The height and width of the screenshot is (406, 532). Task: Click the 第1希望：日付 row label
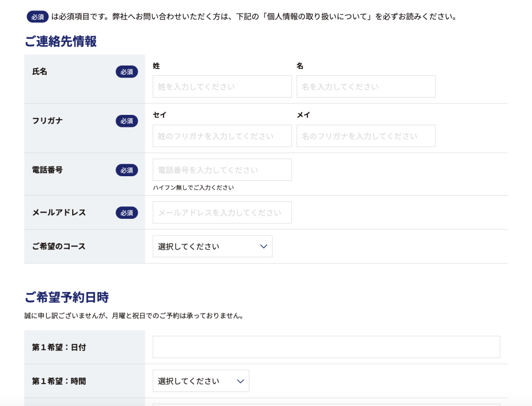pyautogui.click(x=59, y=347)
